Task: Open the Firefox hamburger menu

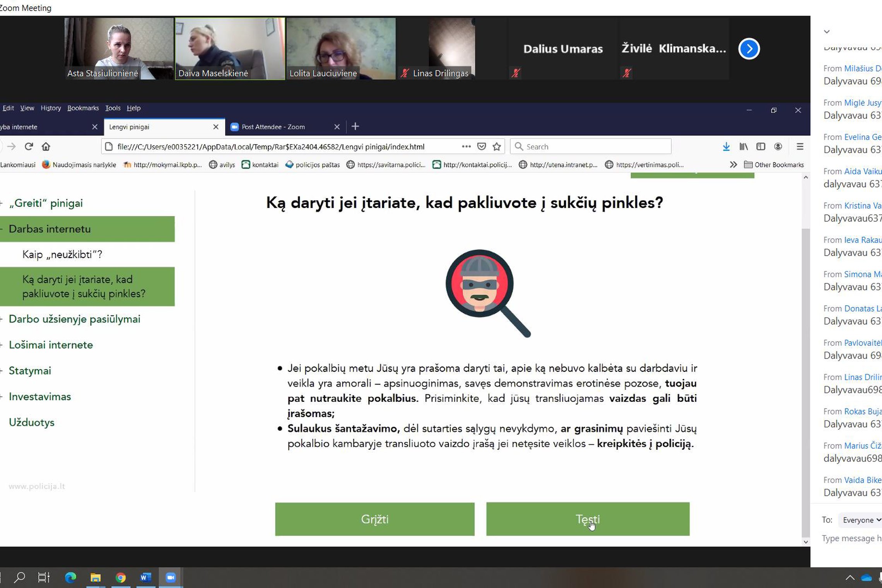Action: tap(800, 147)
